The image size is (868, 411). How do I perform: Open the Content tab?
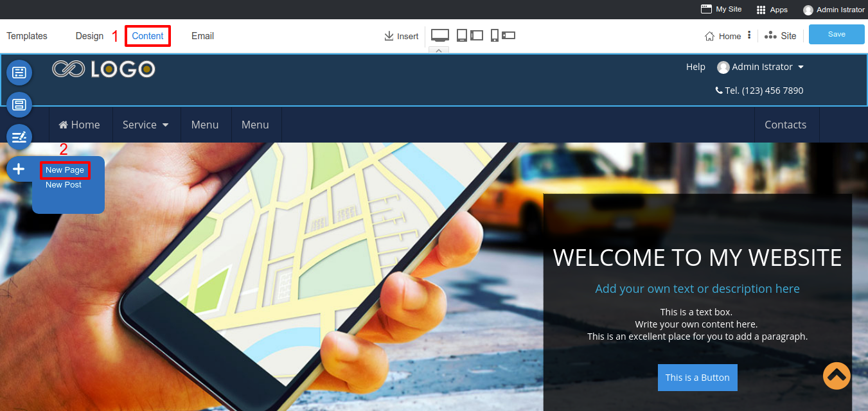coord(148,36)
